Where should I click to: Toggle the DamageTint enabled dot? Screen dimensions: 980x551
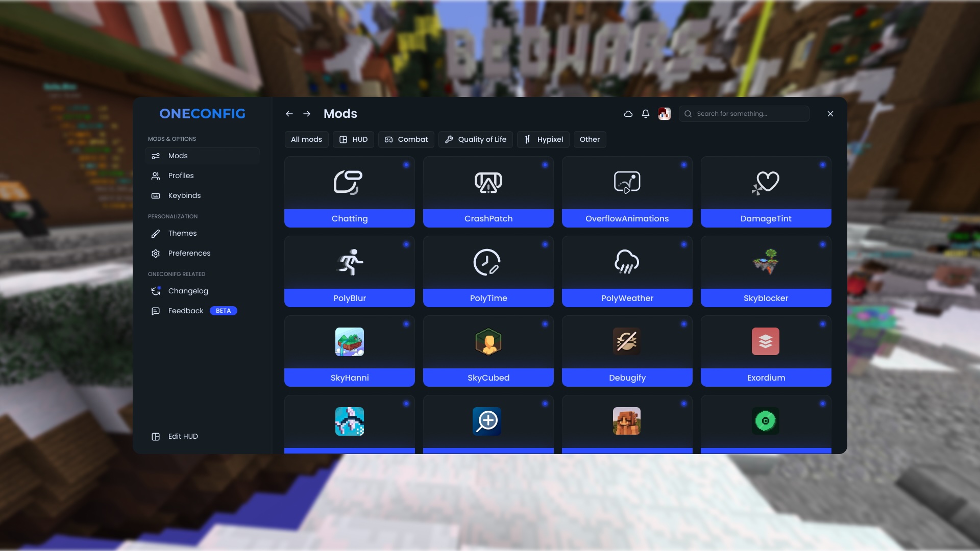pyautogui.click(x=823, y=165)
